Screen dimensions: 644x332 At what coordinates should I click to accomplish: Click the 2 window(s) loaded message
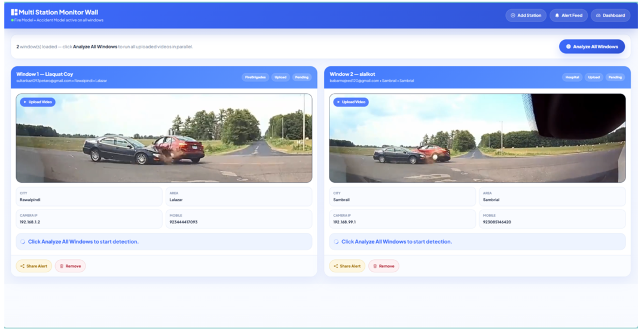click(104, 47)
